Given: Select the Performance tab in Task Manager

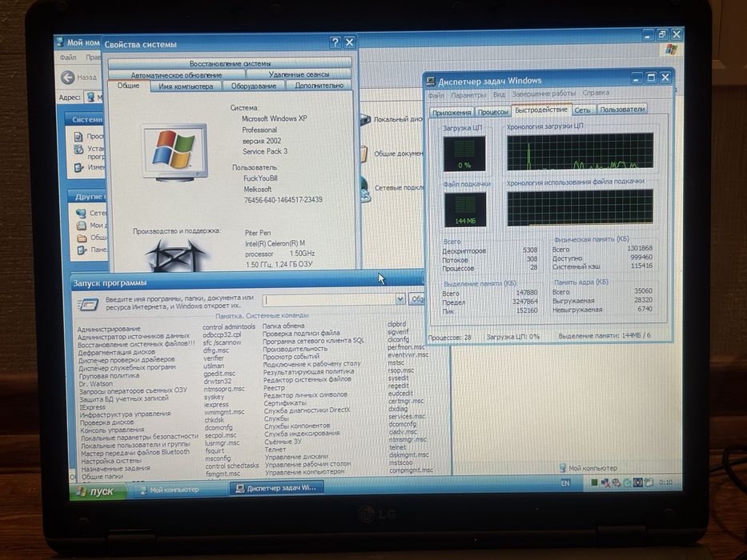Looking at the screenshot, I should pyautogui.click(x=541, y=110).
